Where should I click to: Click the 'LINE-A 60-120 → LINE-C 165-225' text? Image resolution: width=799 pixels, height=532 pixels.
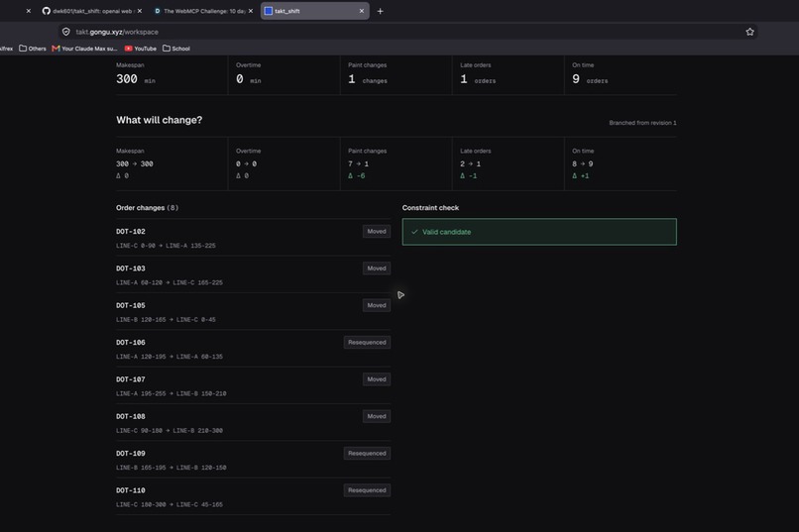(x=170, y=282)
